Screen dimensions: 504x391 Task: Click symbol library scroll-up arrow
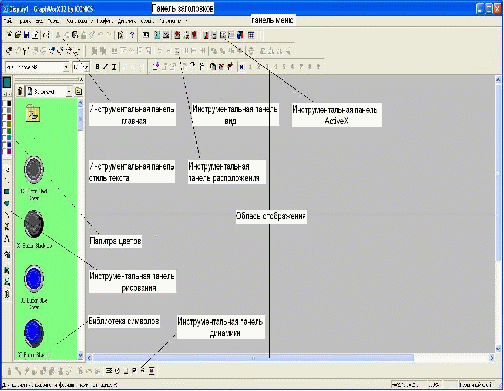pyautogui.click(x=80, y=103)
